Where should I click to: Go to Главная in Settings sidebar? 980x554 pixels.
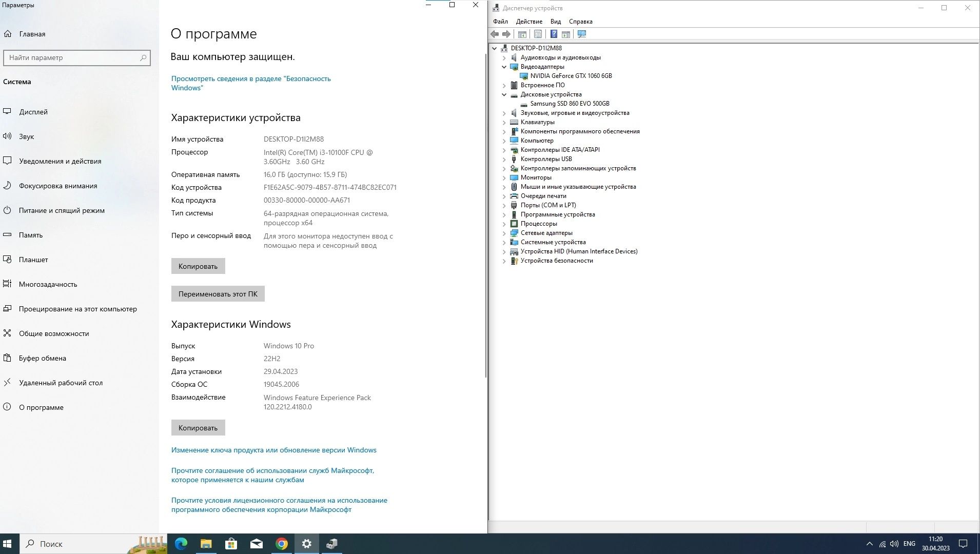pyautogui.click(x=32, y=34)
